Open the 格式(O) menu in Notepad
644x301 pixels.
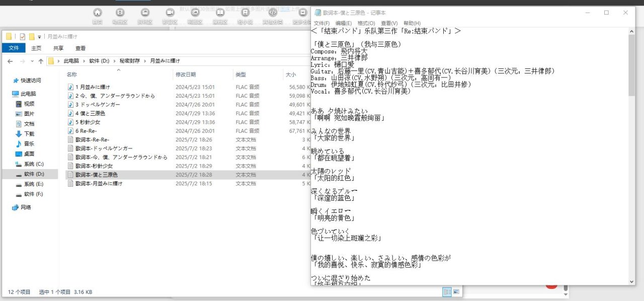pos(366,23)
